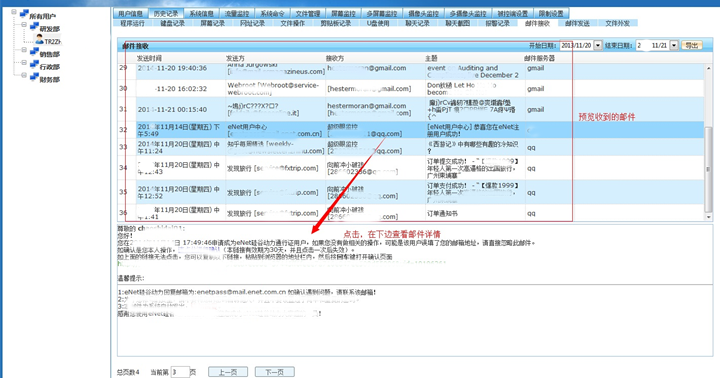Click the 结束日期 date field

tap(652, 45)
